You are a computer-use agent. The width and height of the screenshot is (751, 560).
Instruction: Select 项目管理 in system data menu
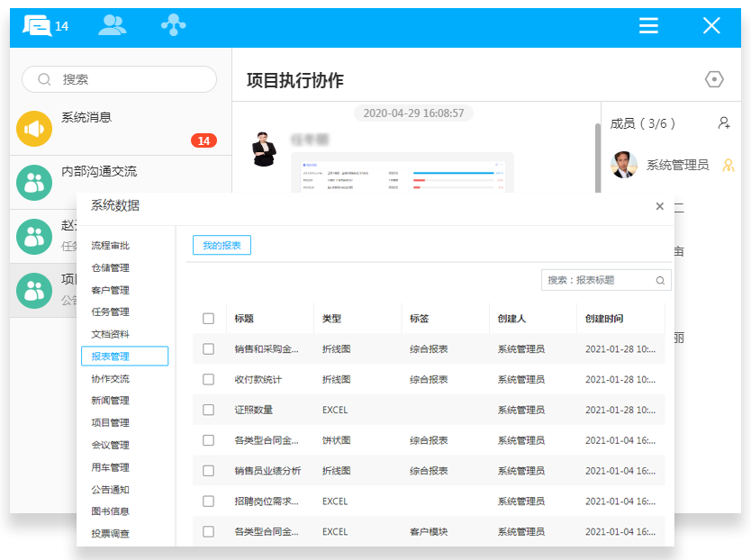coord(110,423)
